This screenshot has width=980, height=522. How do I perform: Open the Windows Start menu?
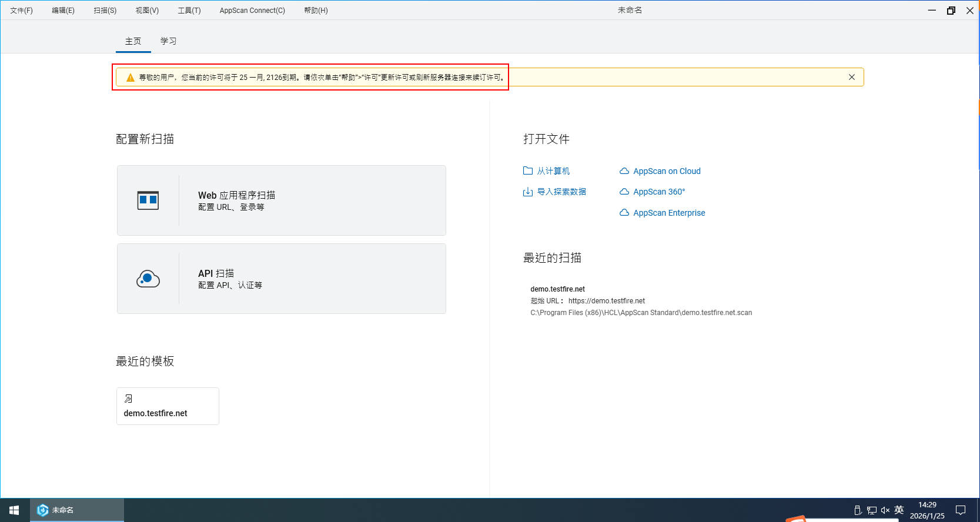pos(14,510)
